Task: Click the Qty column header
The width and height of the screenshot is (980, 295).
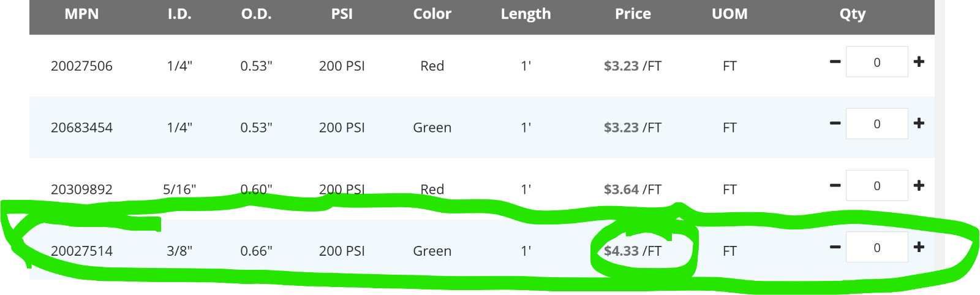Action: [x=853, y=13]
